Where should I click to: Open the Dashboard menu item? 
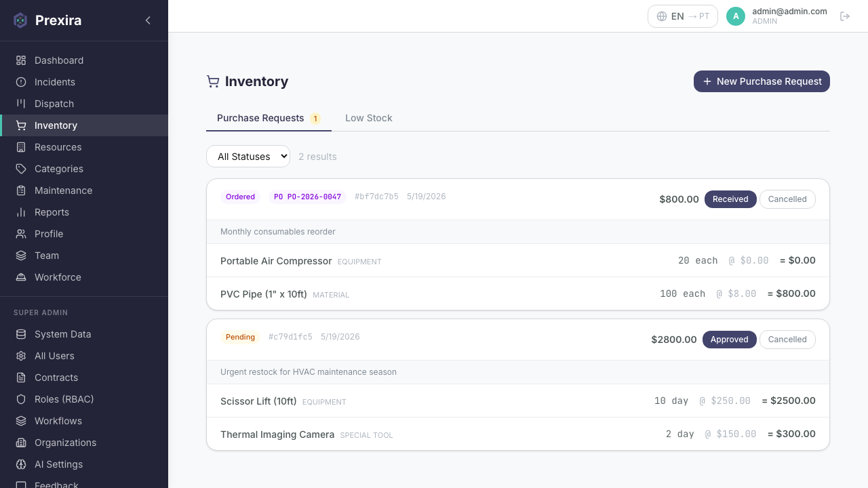pyautogui.click(x=84, y=60)
